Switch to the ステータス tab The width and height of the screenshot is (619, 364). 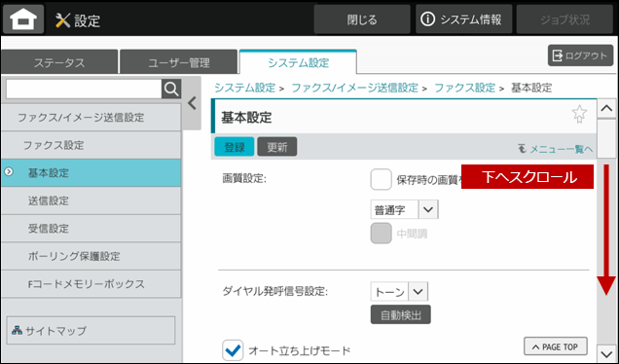tap(59, 62)
